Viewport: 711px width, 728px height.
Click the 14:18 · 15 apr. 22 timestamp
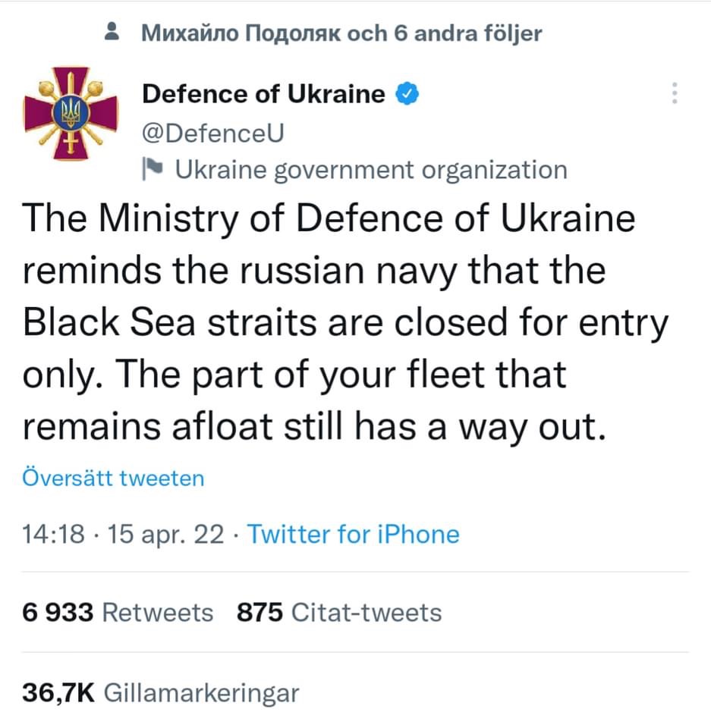point(123,534)
